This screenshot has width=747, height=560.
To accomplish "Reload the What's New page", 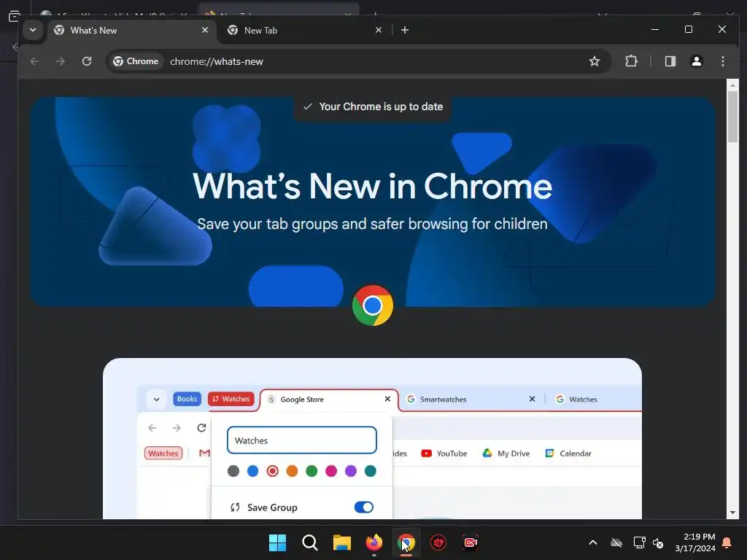I will pos(87,61).
